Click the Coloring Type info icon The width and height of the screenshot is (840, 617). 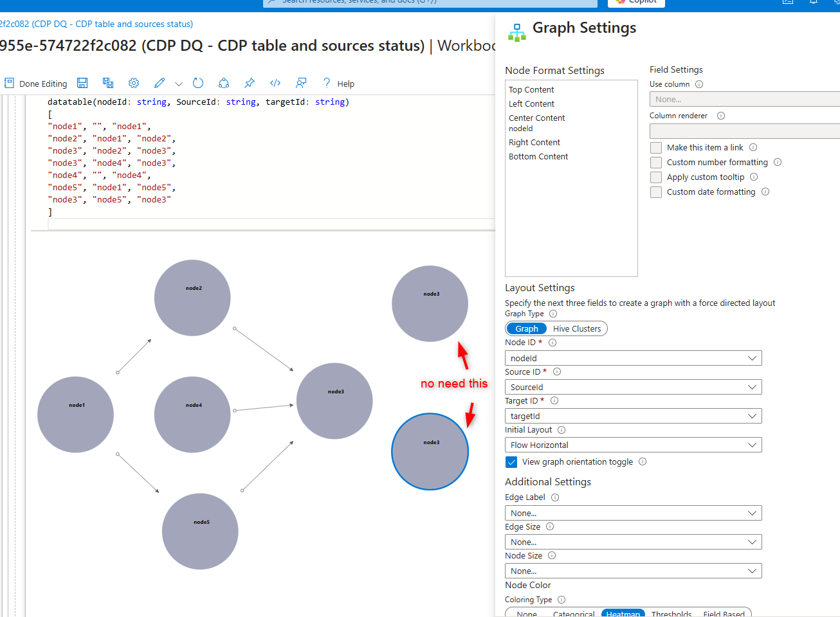562,600
